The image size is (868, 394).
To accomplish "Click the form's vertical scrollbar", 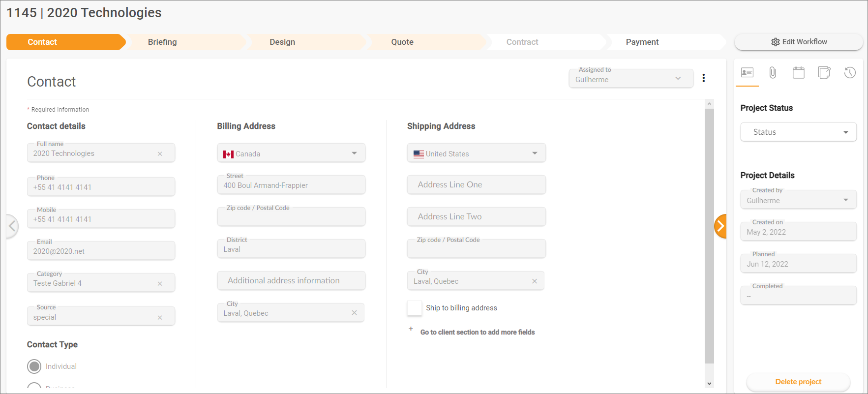I will pyautogui.click(x=709, y=236).
